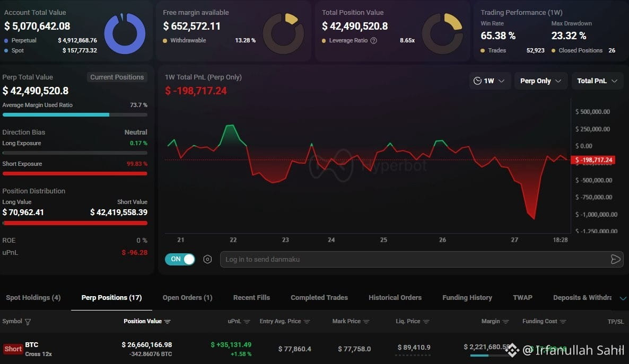
Task: Switch to Recent Fills tab
Action: click(x=251, y=297)
